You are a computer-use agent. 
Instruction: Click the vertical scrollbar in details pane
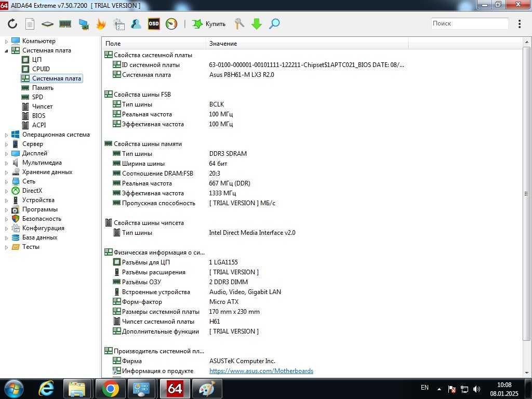click(526, 194)
